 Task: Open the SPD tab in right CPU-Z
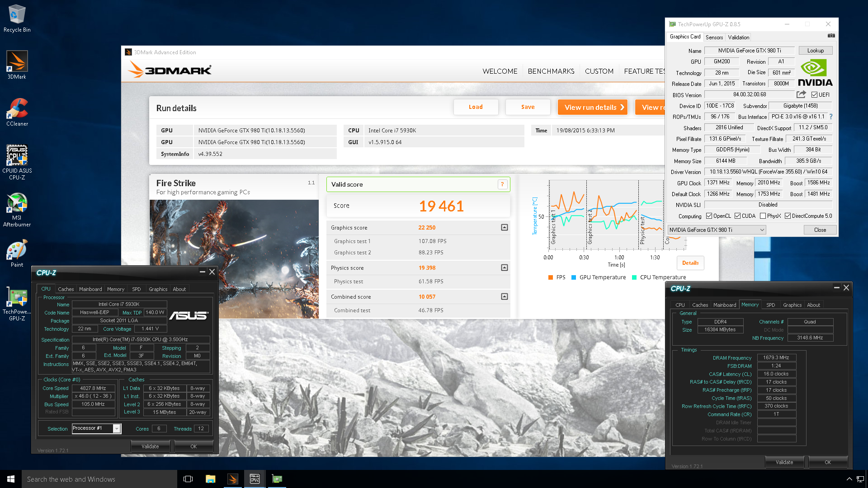coord(771,305)
